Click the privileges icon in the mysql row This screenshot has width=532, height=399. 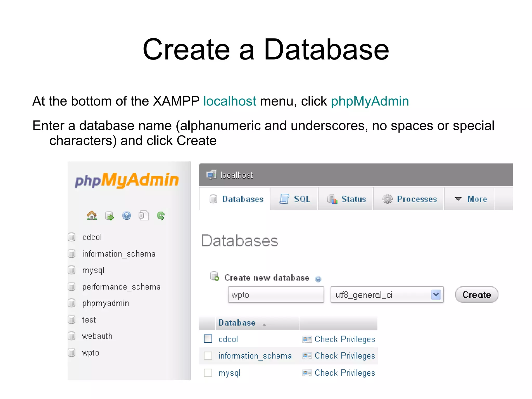pos(307,373)
